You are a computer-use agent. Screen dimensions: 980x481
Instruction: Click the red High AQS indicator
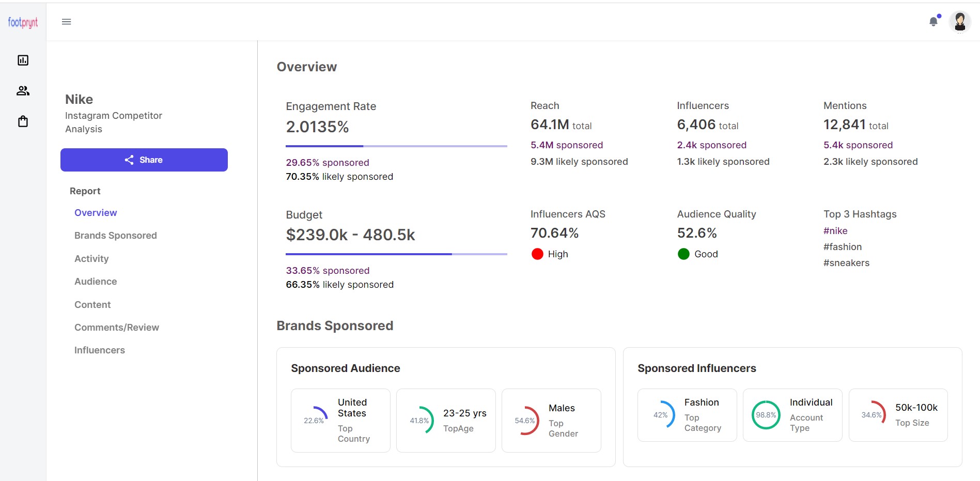pyautogui.click(x=537, y=254)
